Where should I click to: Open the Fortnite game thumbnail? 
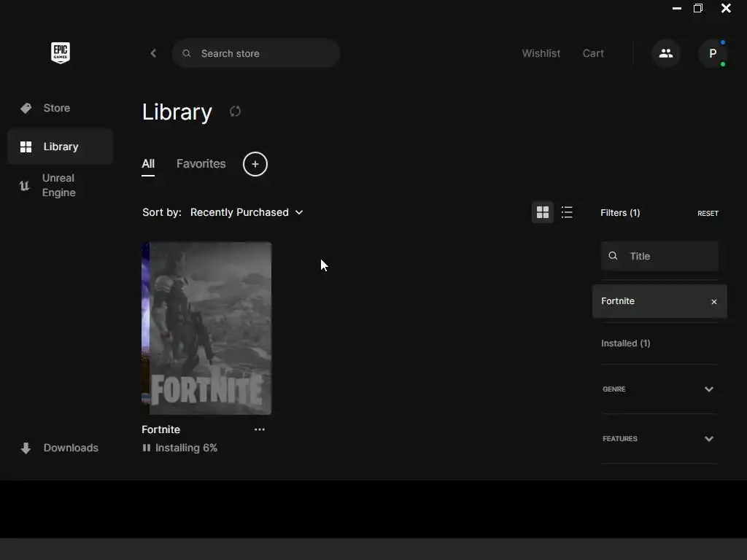206,328
